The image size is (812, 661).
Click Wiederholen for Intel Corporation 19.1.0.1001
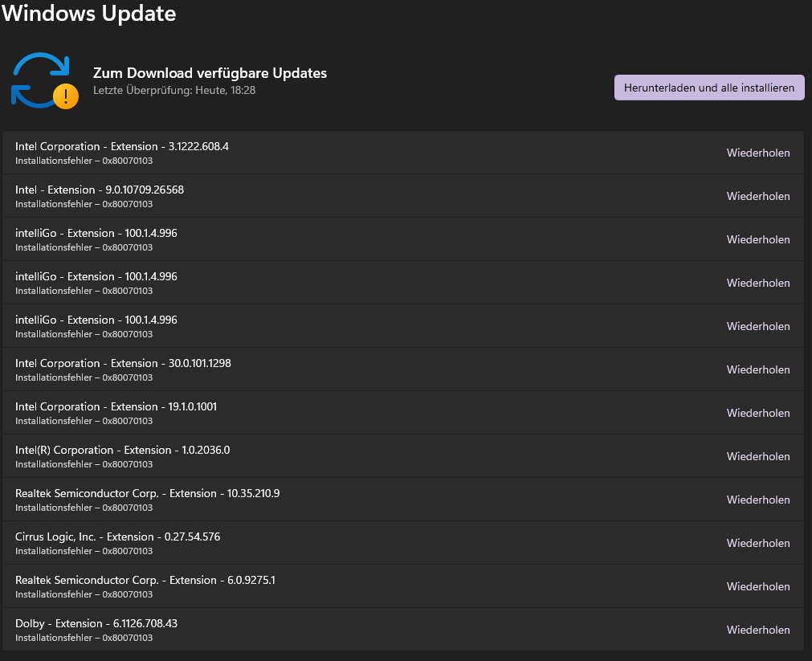pos(758,414)
